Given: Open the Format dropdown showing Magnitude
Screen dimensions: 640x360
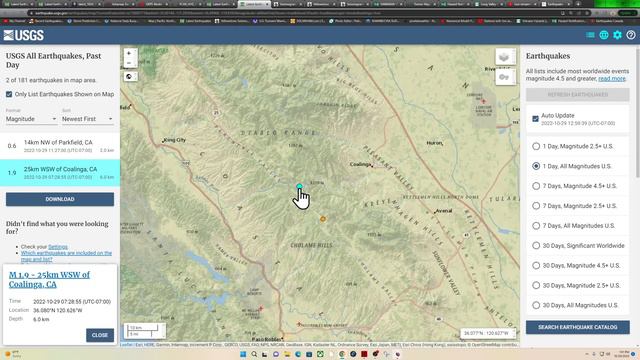Looking at the screenshot, I should click(x=31, y=119).
